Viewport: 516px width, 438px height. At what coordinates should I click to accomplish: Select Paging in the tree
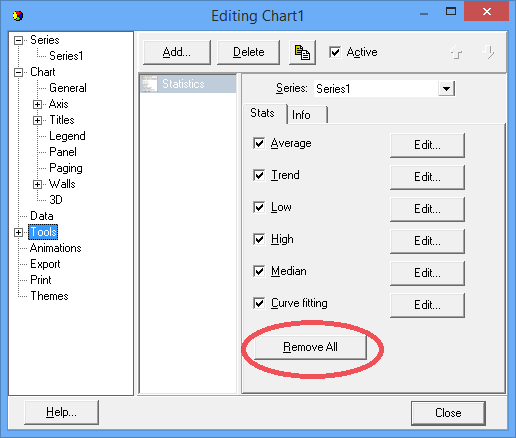pyautogui.click(x=66, y=168)
